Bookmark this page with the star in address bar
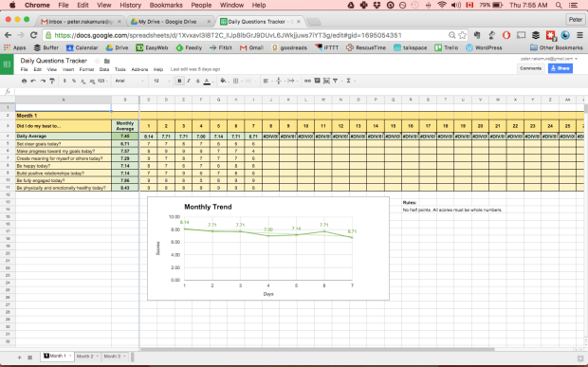 (x=463, y=35)
